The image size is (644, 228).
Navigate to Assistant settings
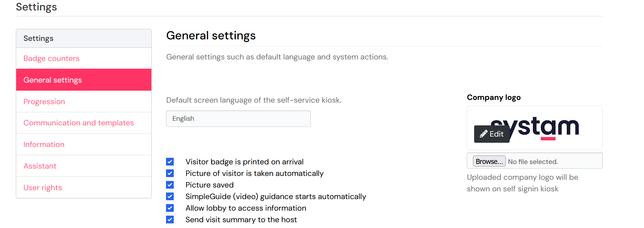40,166
